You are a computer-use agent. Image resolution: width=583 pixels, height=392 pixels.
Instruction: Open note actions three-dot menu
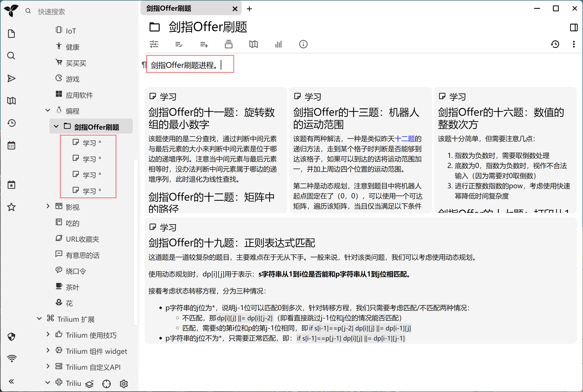[x=574, y=44]
